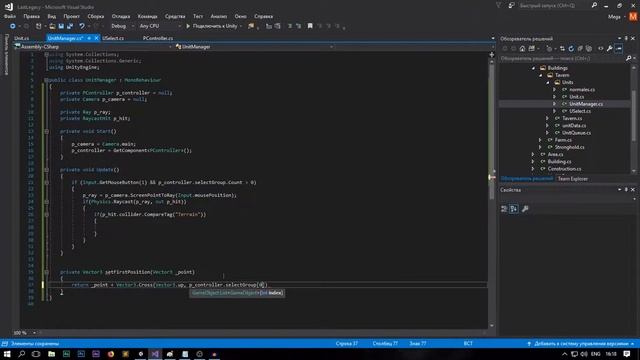Select UnitQueue.cs in Solution Explorer
Image resolution: width=640 pixels, height=360 pixels.
[x=576, y=133]
